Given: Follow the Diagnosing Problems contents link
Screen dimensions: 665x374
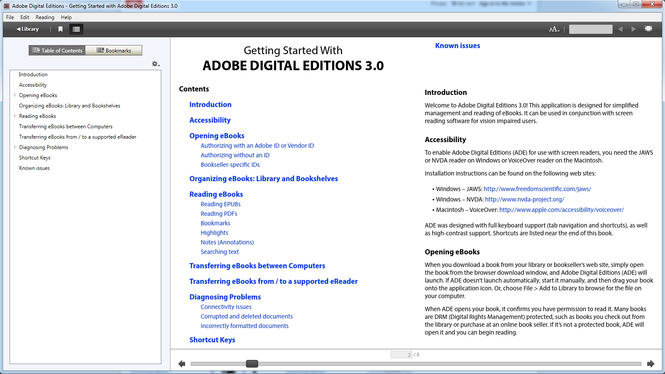Looking at the screenshot, I should coord(225,297).
